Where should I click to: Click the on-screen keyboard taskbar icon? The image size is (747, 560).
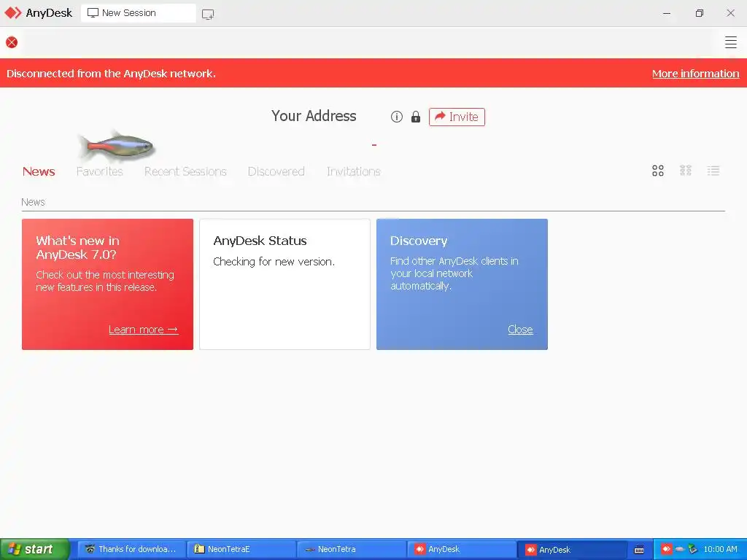tap(639, 550)
